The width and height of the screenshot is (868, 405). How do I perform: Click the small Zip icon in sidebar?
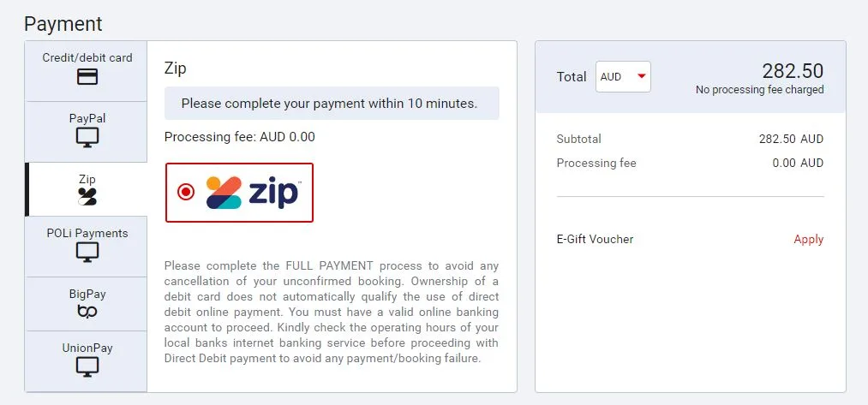click(87, 197)
